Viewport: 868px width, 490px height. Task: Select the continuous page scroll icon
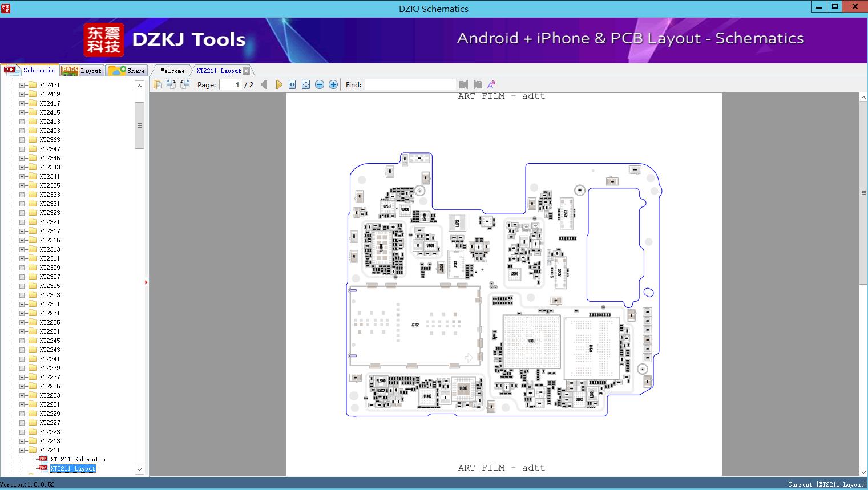click(184, 84)
